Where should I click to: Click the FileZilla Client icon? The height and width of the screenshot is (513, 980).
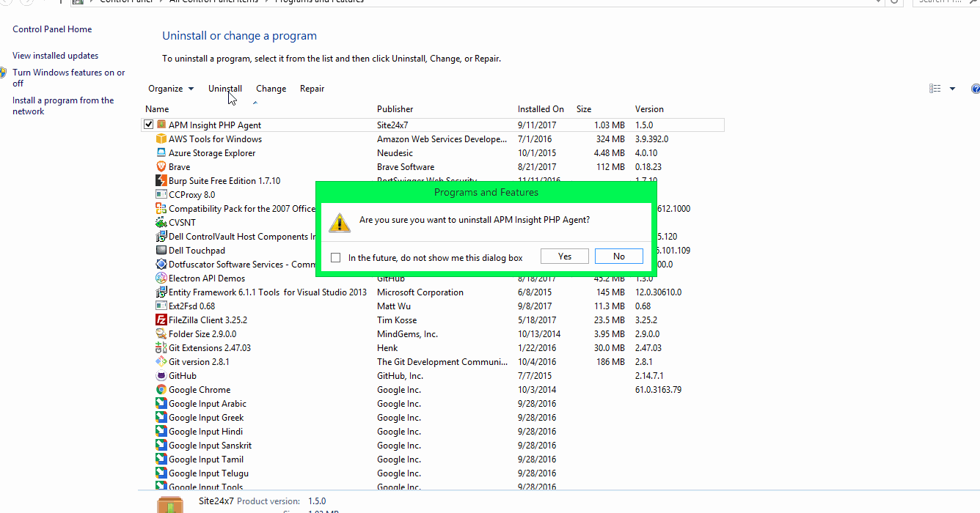click(x=161, y=320)
